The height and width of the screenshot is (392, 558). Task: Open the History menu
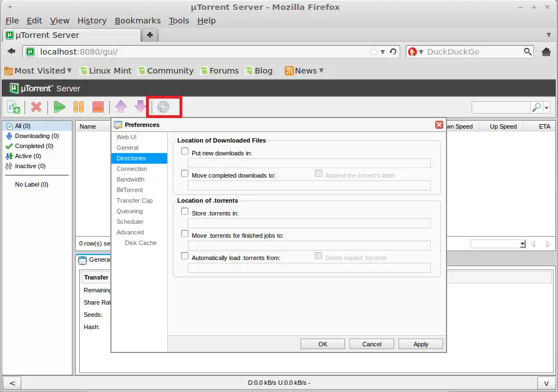[92, 21]
